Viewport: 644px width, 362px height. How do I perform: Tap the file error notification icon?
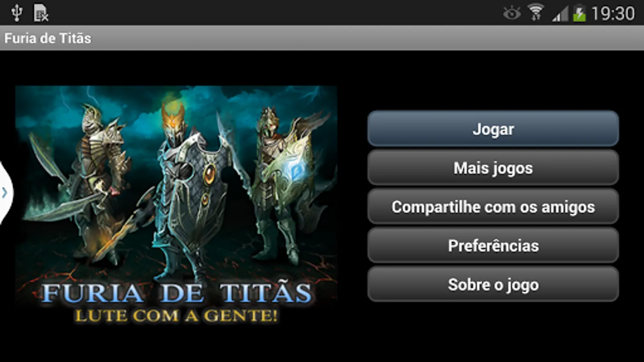pos(40,13)
